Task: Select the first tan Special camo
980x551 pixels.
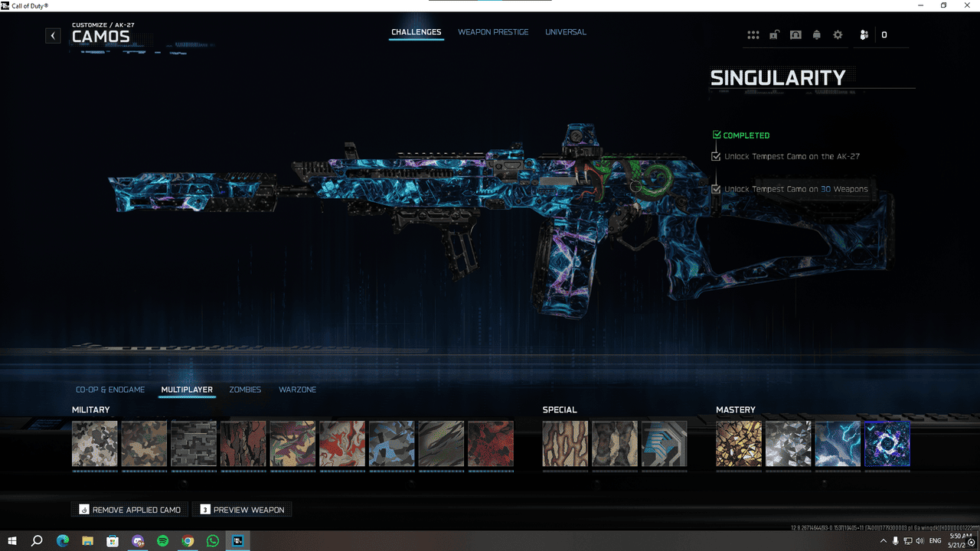Action: 565,444
